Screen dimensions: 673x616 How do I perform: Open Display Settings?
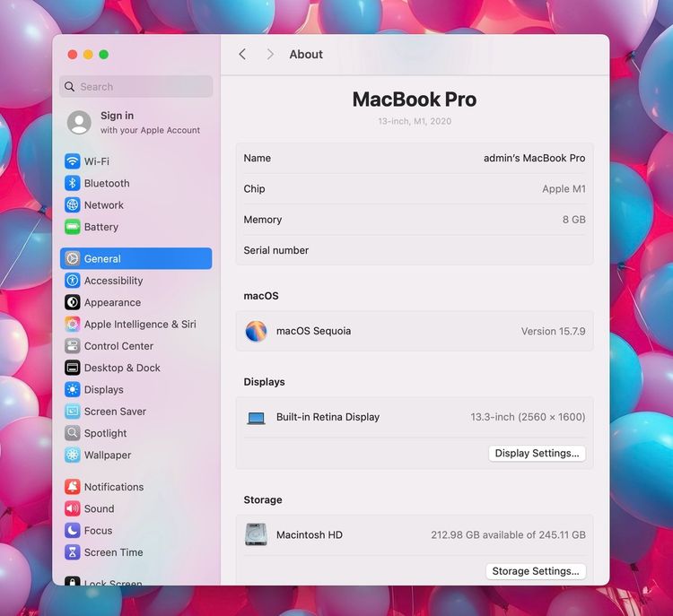(x=537, y=454)
